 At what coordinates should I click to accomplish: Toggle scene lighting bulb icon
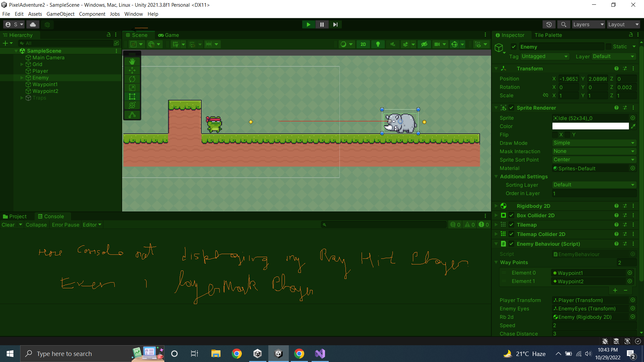(378, 44)
